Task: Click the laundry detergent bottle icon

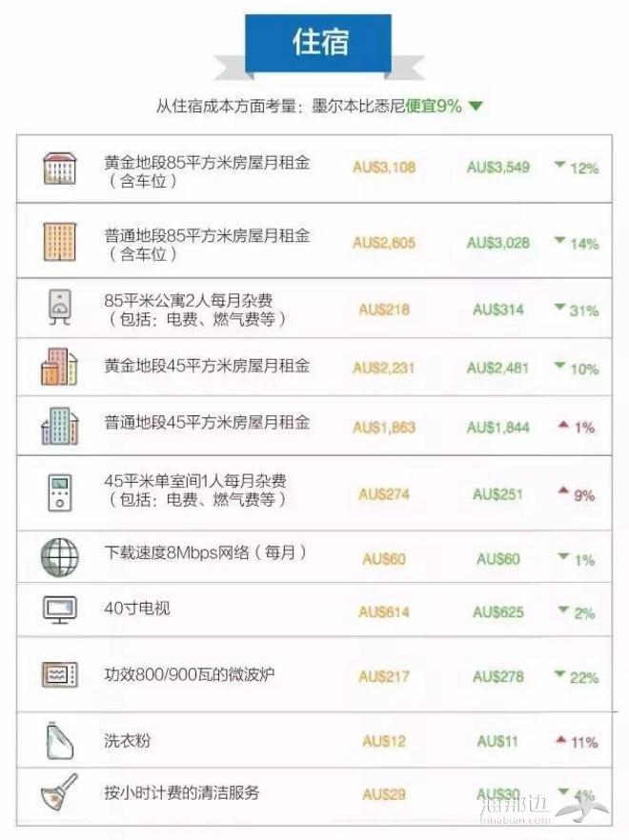Action: click(59, 741)
